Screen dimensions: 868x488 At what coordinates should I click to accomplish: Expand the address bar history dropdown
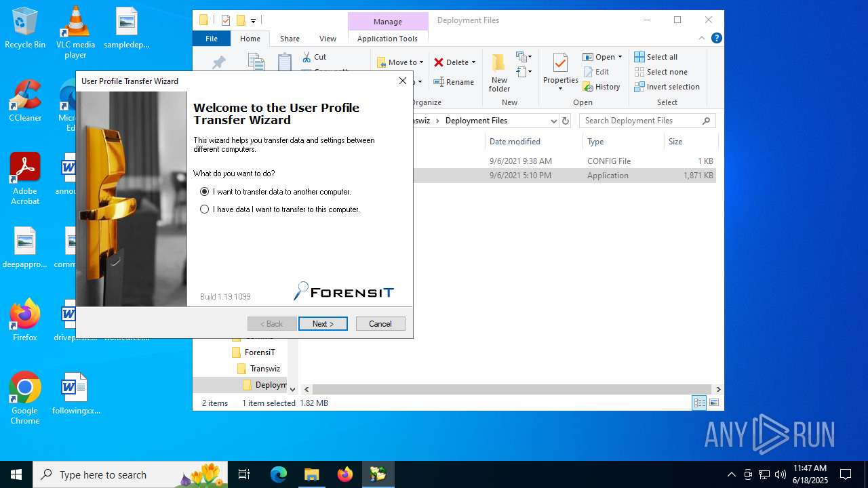553,121
